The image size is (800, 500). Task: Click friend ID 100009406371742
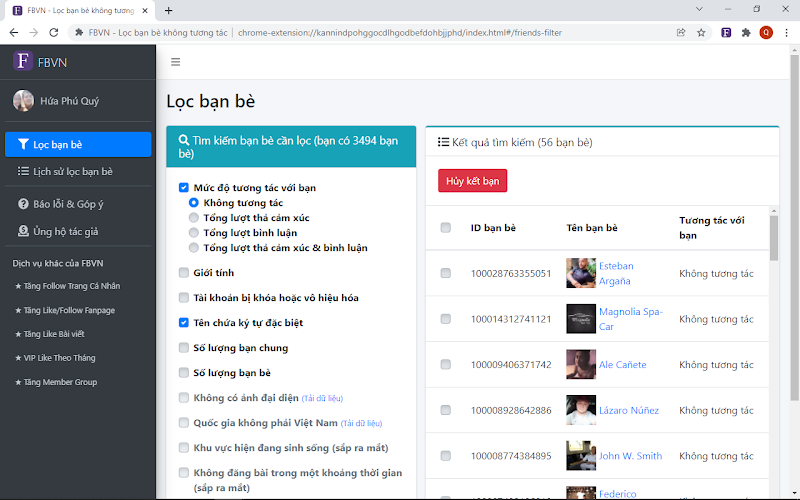511,365
